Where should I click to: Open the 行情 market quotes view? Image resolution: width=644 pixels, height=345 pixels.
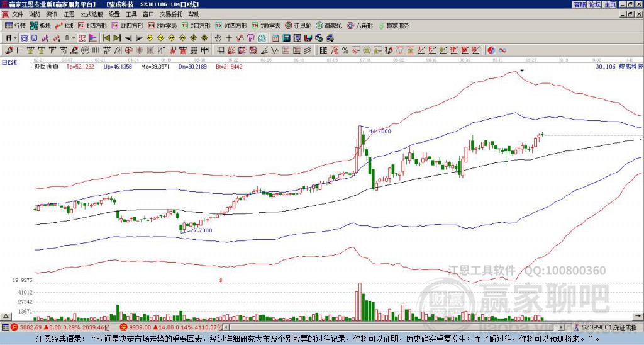pyautogui.click(x=16, y=25)
